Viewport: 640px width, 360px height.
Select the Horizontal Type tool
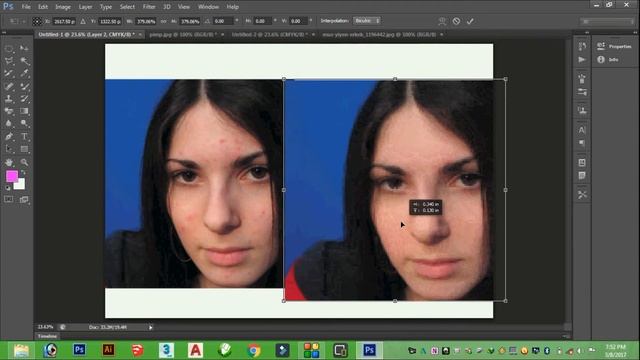click(x=24, y=136)
